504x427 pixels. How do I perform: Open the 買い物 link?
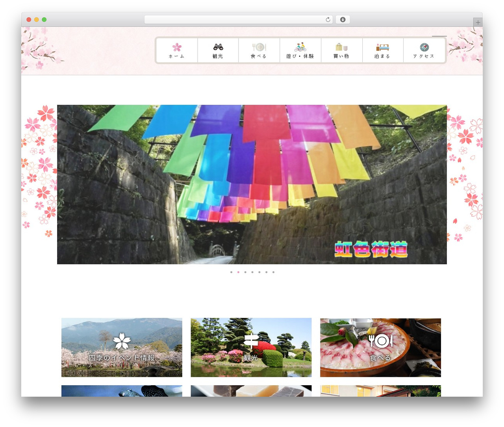pos(341,56)
